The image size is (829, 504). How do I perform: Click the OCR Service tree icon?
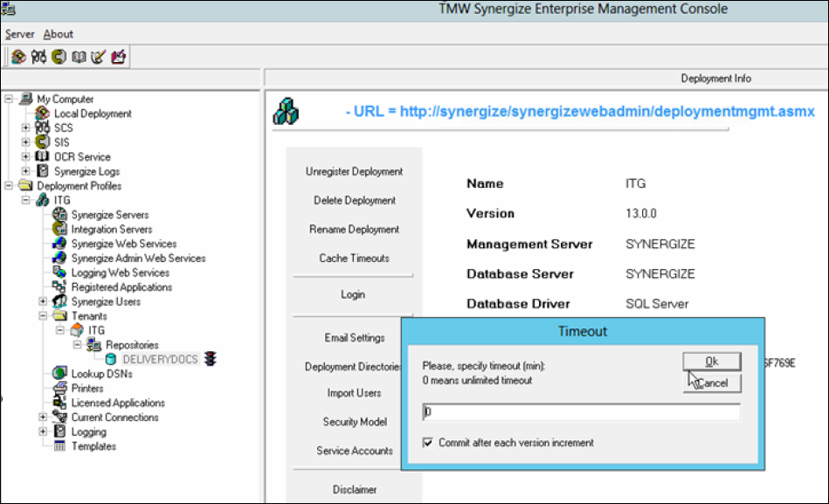(x=42, y=156)
